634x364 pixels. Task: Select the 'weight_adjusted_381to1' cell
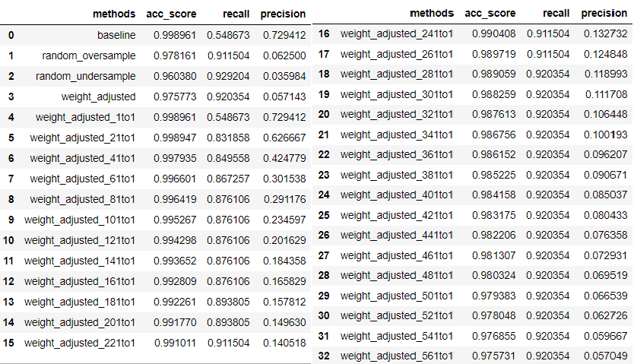coord(397,175)
